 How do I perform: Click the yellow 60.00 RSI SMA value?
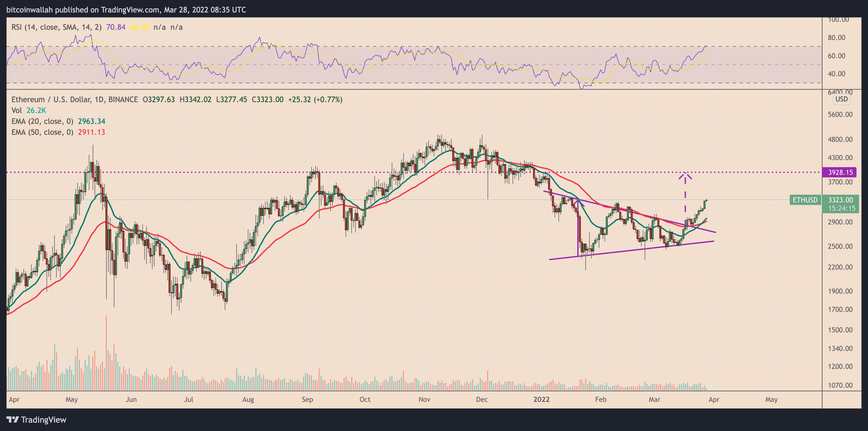139,27
